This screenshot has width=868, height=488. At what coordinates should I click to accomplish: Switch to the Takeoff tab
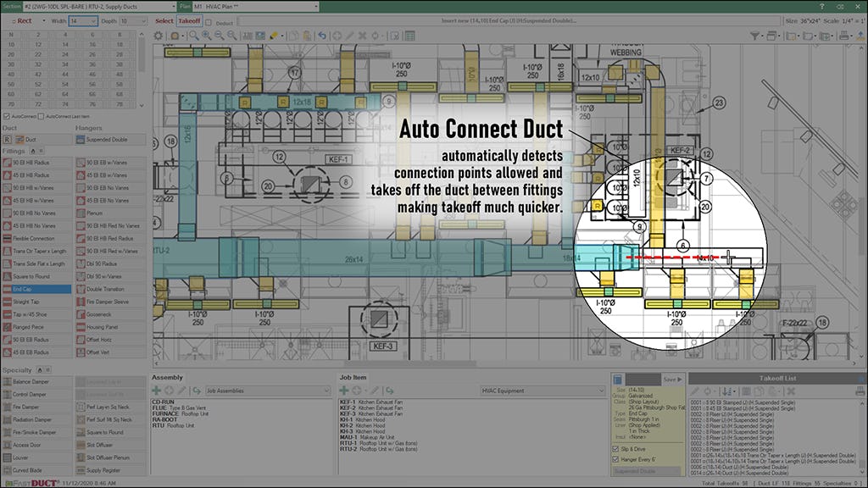coord(189,21)
